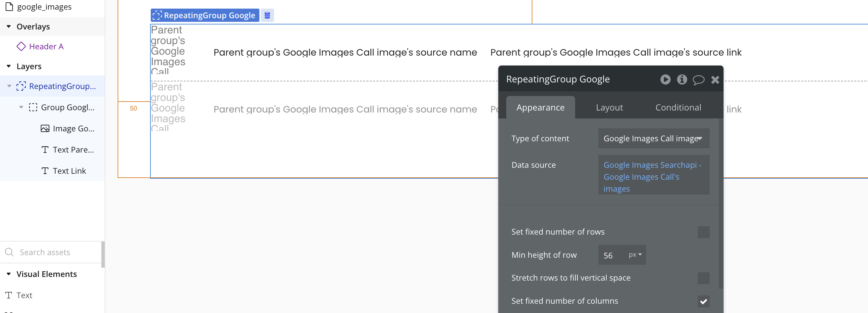Switch to the Conditional tab
This screenshot has height=313, width=868.
[x=678, y=107]
